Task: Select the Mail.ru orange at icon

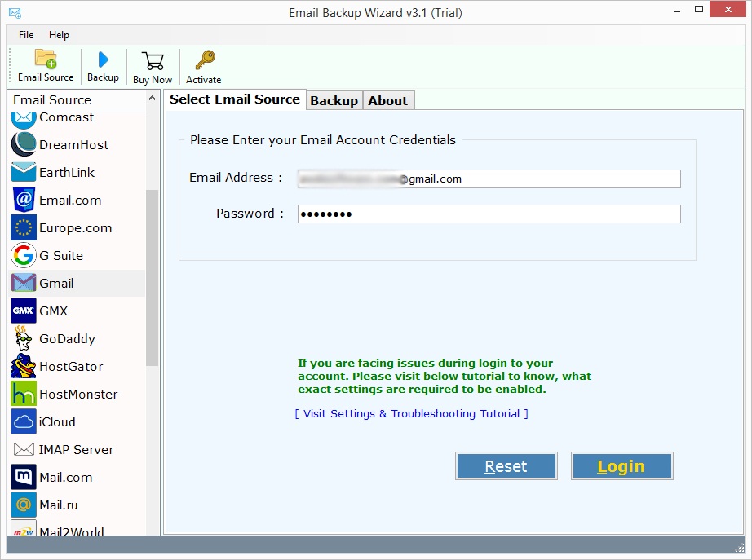Action: (24, 505)
